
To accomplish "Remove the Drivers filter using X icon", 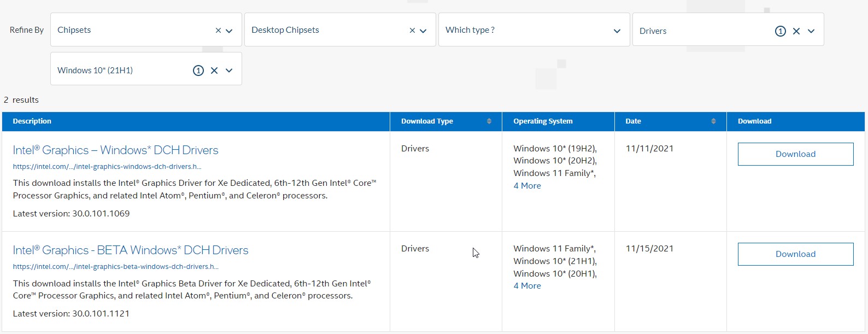I will 796,31.
